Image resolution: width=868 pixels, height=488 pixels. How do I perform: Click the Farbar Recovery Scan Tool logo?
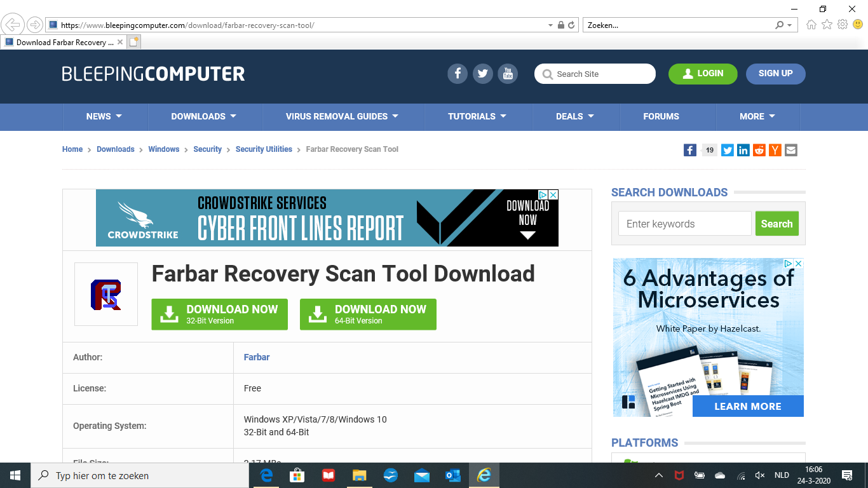tap(106, 294)
